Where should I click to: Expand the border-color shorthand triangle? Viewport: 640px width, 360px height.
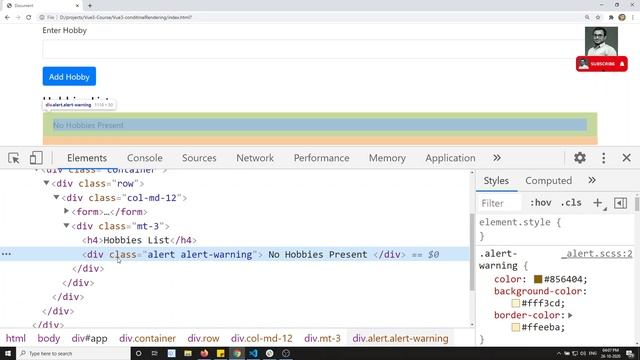click(570, 316)
